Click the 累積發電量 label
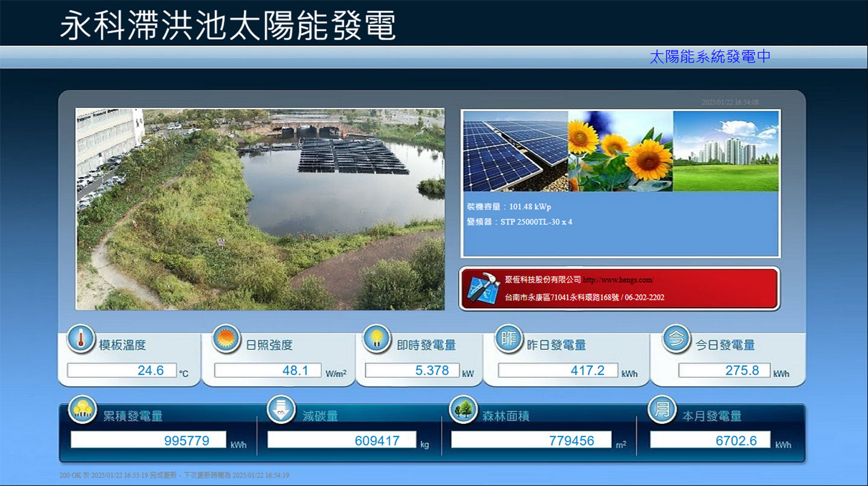 pyautogui.click(x=133, y=416)
